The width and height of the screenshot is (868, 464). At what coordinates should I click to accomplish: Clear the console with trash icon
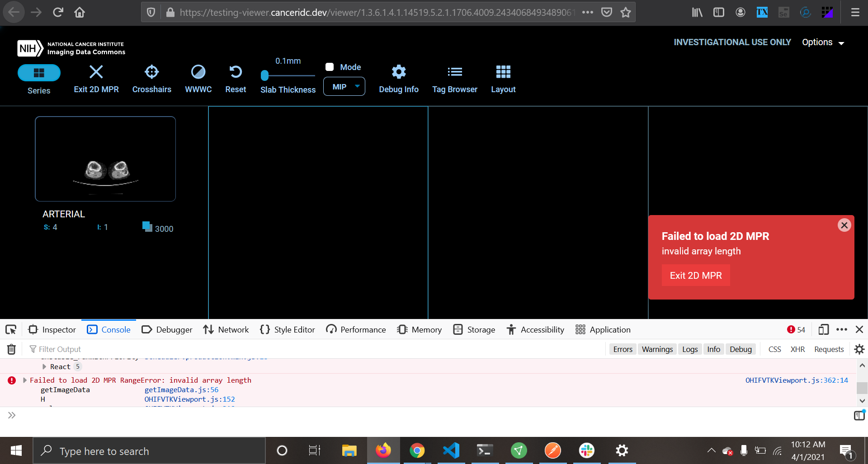coord(11,349)
